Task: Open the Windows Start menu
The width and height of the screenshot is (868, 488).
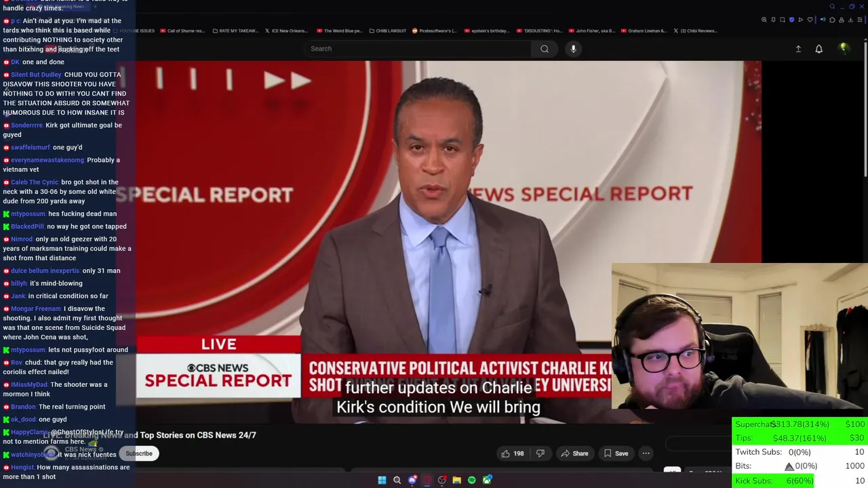Action: 382,480
